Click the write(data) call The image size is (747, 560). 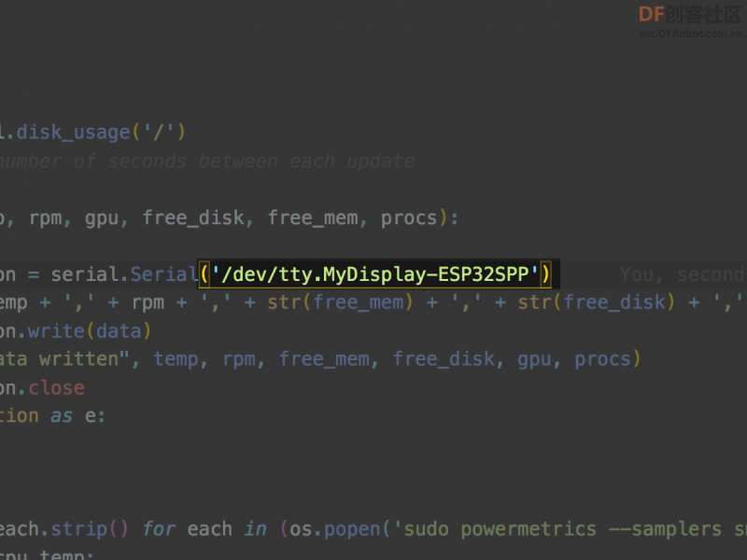point(89,331)
